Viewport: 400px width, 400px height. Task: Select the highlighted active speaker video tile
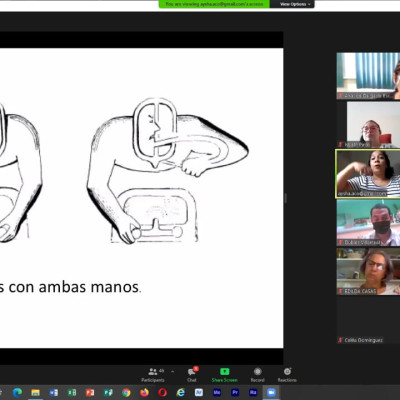point(368,174)
